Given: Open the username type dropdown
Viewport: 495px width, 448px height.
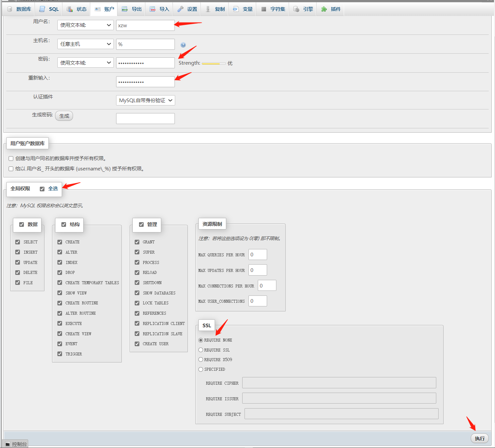Looking at the screenshot, I should point(86,25).
